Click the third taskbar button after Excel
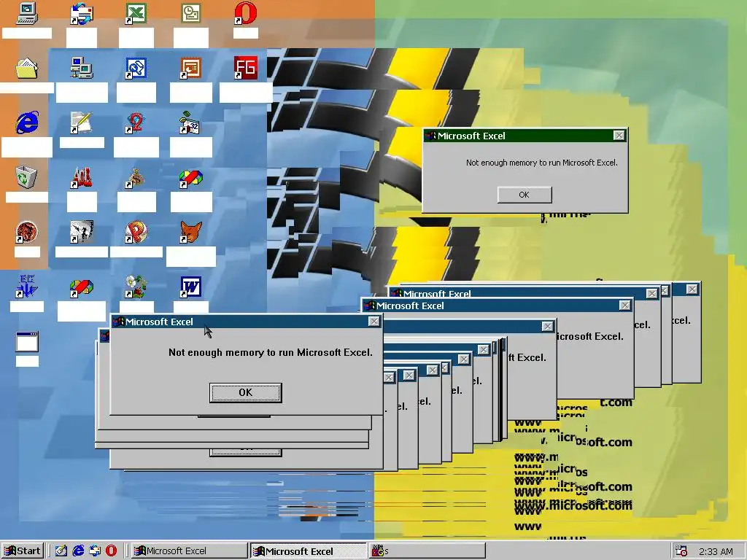 pyautogui.click(x=427, y=551)
